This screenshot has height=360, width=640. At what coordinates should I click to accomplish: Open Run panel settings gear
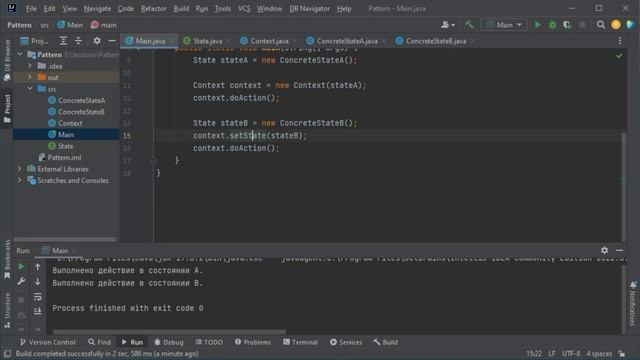click(x=604, y=250)
